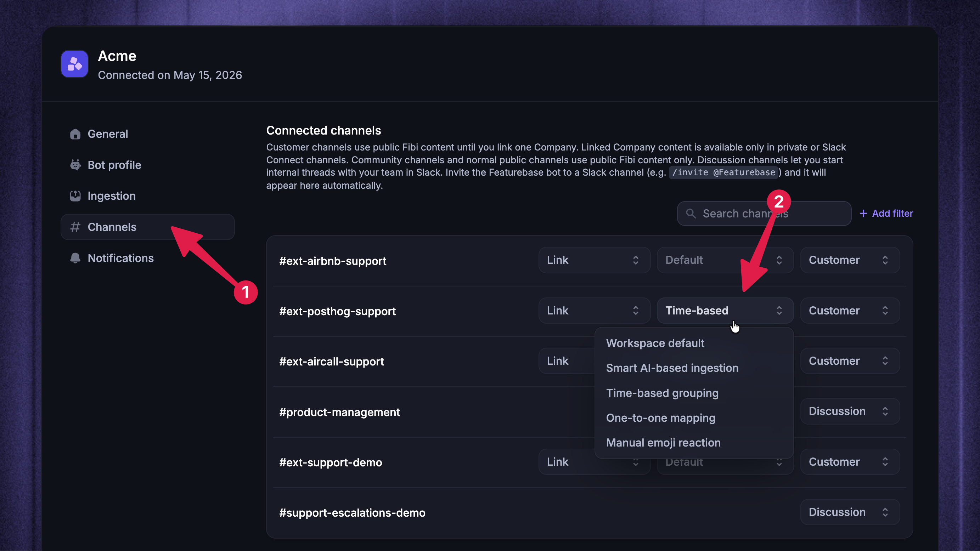This screenshot has width=980, height=551.
Task: Click the magnifier icon in channel search
Action: pyautogui.click(x=691, y=214)
